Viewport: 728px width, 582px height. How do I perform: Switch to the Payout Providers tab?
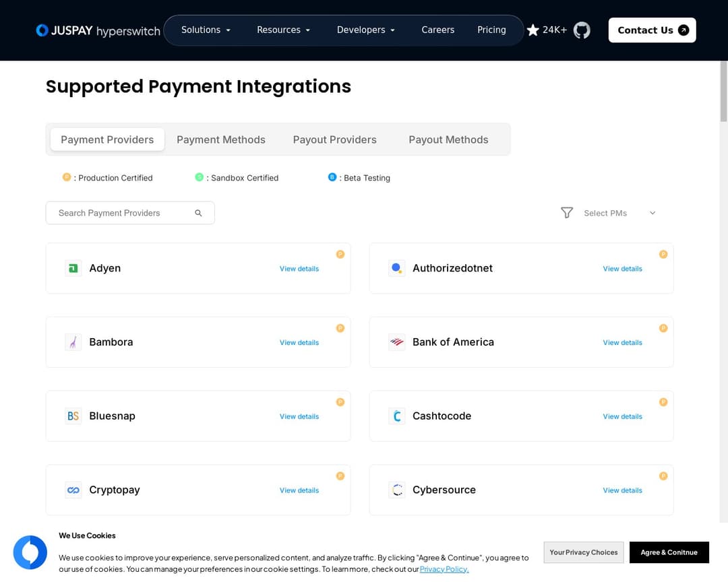click(335, 139)
